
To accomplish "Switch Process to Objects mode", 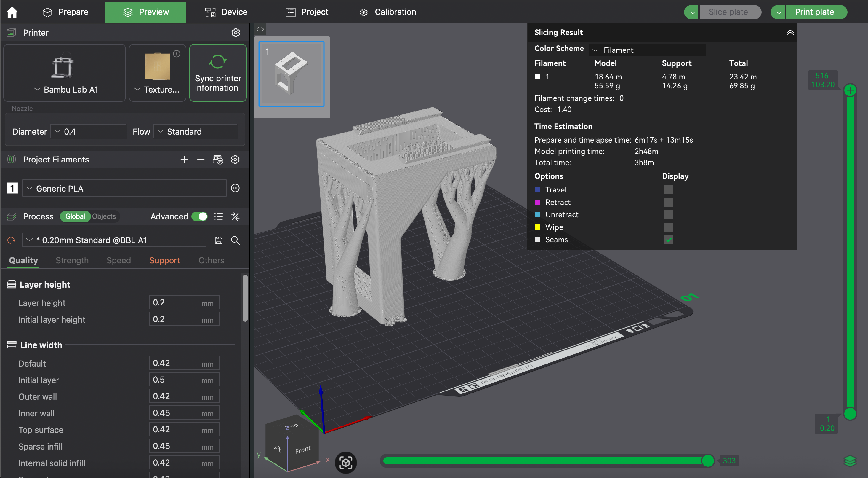I will pos(104,216).
